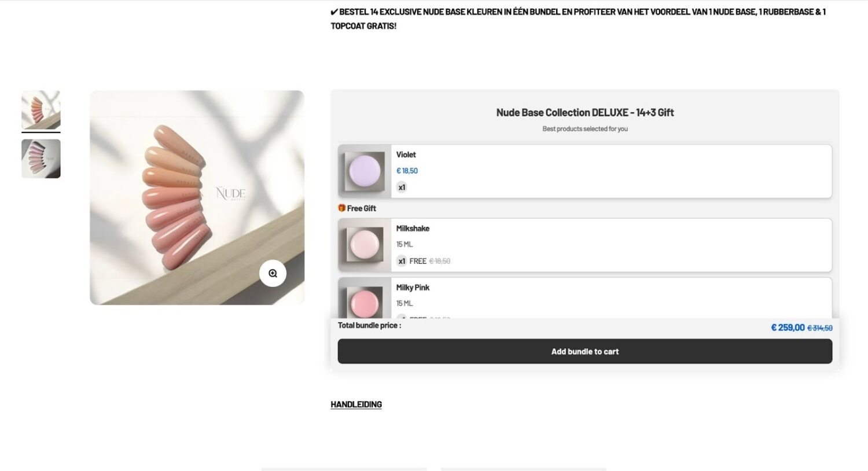
Task: Click the Free Gift section label
Action: (361, 208)
